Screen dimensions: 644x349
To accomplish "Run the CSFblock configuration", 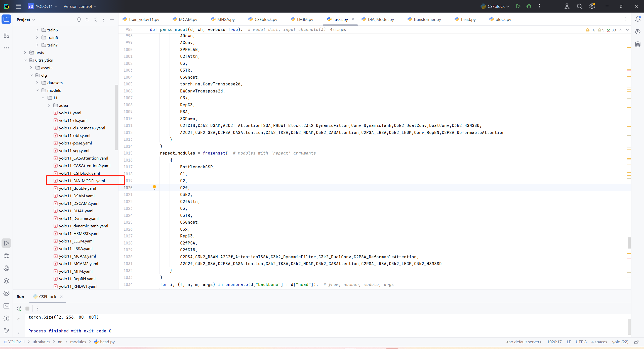I will 518,6.
